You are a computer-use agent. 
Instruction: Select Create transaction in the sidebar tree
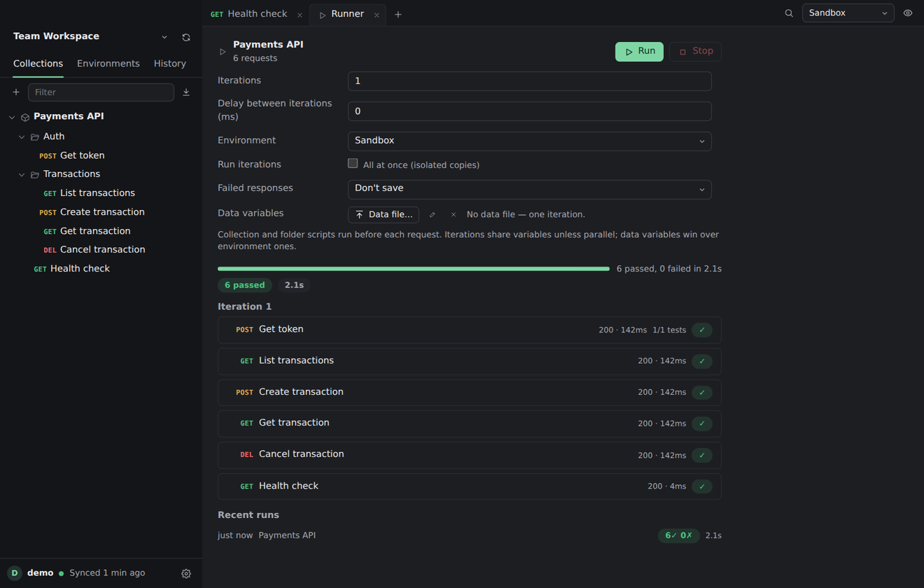click(x=101, y=212)
